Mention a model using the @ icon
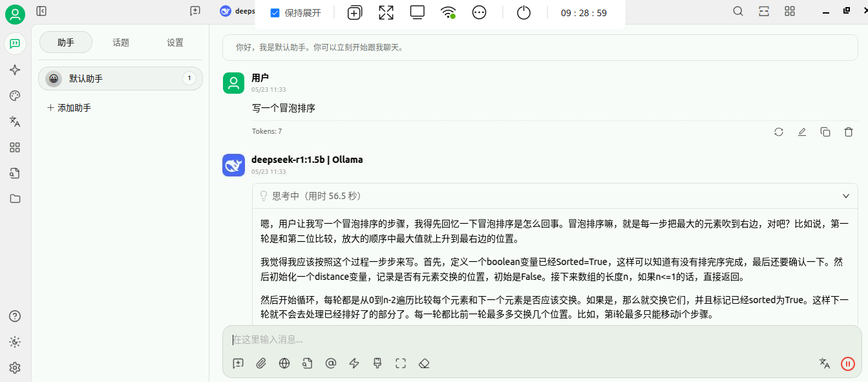Viewport: 868px width, 382px height. (331, 363)
